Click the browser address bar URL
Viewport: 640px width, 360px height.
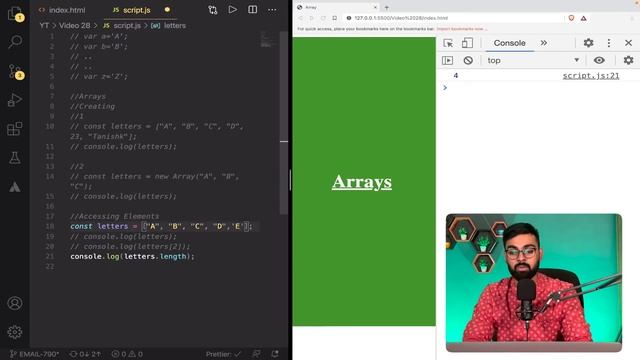pos(401,18)
